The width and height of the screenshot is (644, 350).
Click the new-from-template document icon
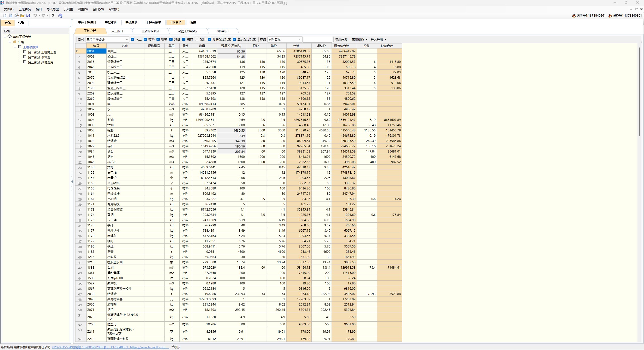(x=11, y=16)
